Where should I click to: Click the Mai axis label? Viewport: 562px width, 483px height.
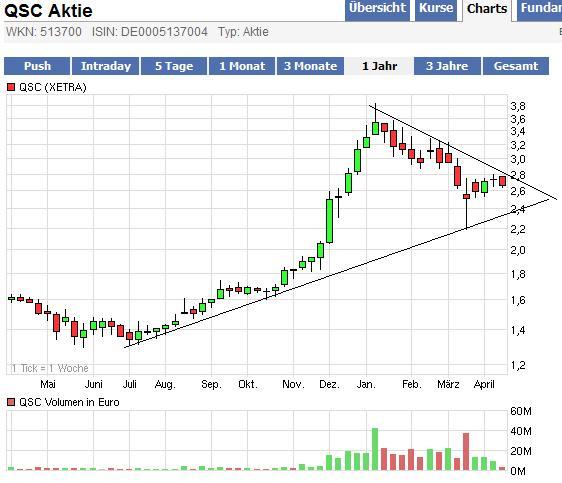(x=48, y=384)
